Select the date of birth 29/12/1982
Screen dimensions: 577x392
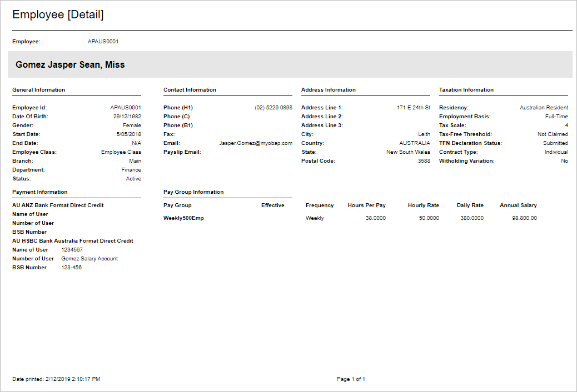click(x=127, y=117)
